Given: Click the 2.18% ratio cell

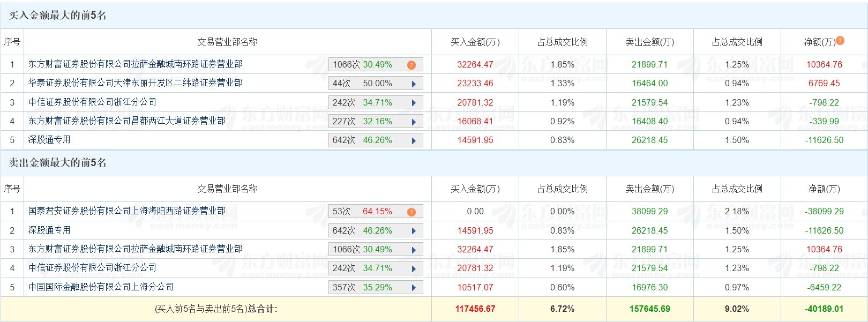Looking at the screenshot, I should 737,212.
